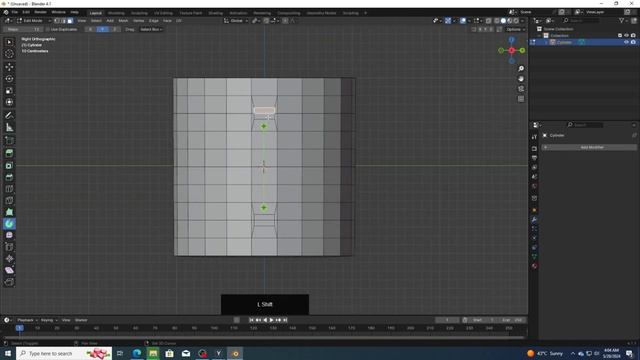Click the viewport zoom gizmo icon
The width and height of the screenshot is (640, 360).
pyautogui.click(x=521, y=69)
